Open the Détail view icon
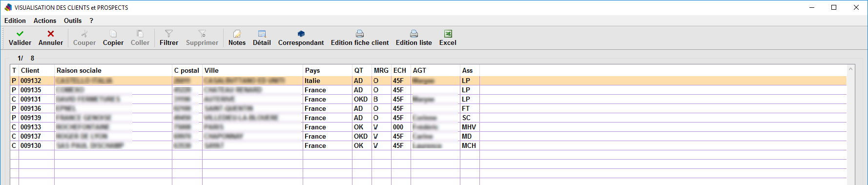 (x=262, y=34)
